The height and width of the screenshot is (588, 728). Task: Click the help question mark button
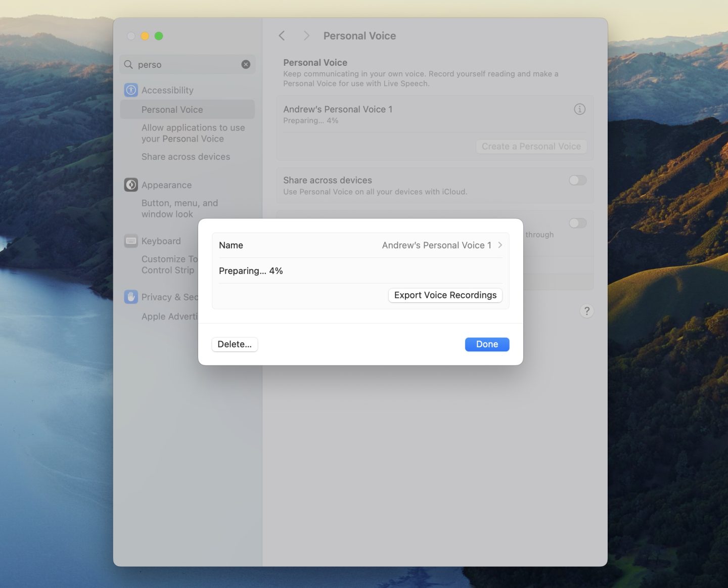click(586, 311)
